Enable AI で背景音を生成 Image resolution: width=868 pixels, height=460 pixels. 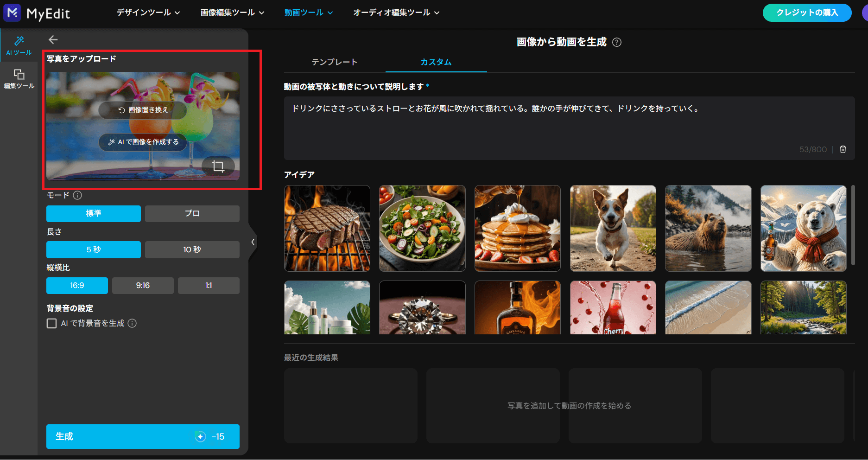pyautogui.click(x=51, y=323)
